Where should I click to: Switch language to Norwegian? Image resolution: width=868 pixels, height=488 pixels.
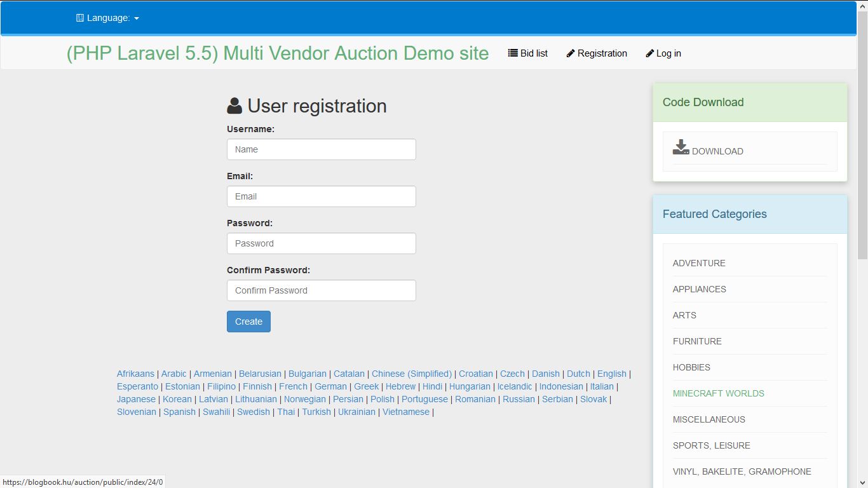point(305,399)
